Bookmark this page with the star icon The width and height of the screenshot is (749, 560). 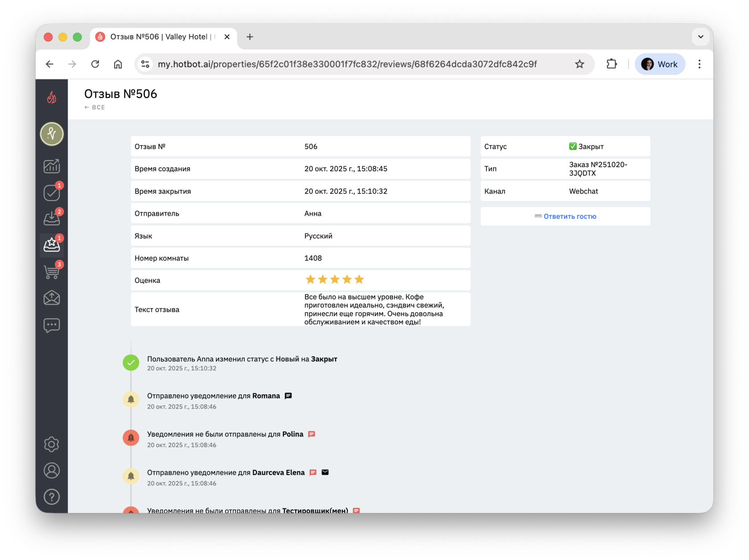(580, 64)
